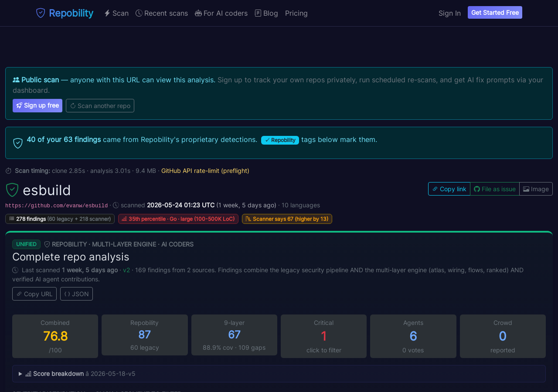Click the 35th percentile badge

(178, 219)
